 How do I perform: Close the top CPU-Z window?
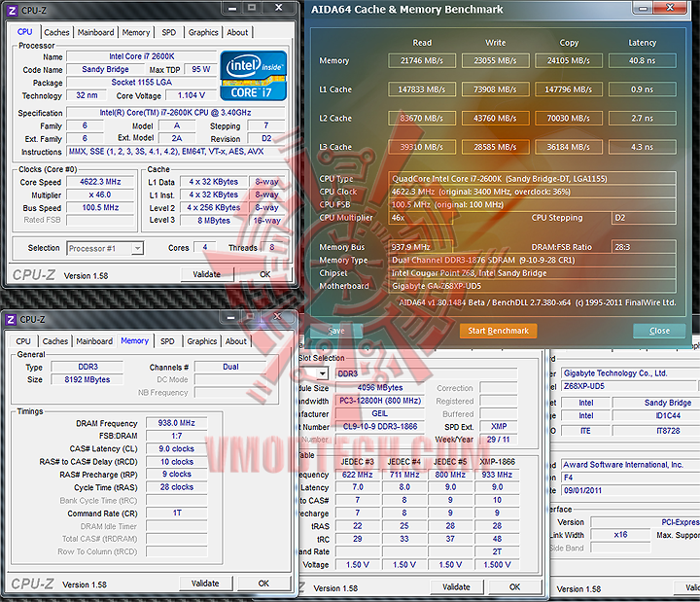click(x=278, y=8)
